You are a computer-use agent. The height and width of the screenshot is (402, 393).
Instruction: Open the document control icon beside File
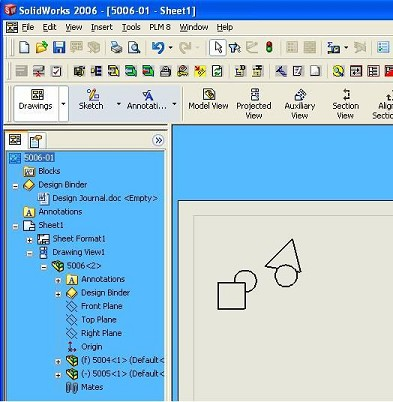pos(12,27)
